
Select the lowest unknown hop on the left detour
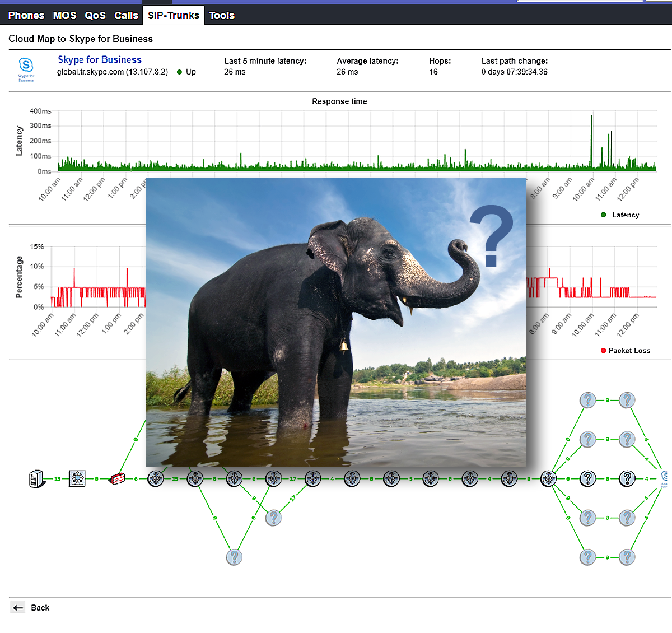tap(234, 557)
